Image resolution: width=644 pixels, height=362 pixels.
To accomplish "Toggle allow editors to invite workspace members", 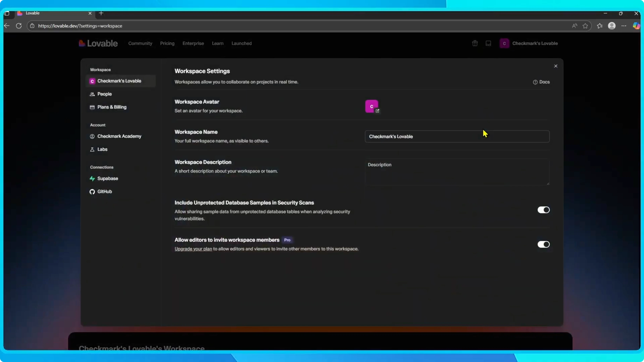I will click(544, 244).
